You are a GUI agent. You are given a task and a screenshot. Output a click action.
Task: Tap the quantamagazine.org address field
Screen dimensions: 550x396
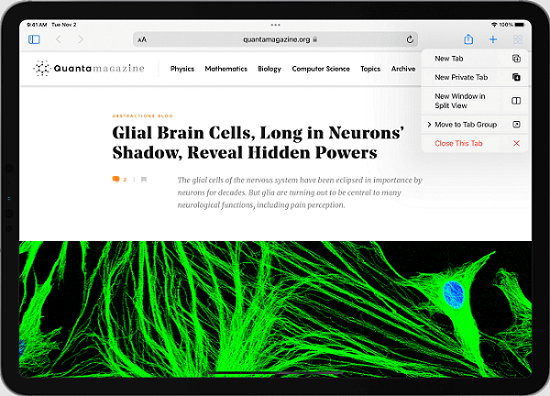(x=275, y=39)
